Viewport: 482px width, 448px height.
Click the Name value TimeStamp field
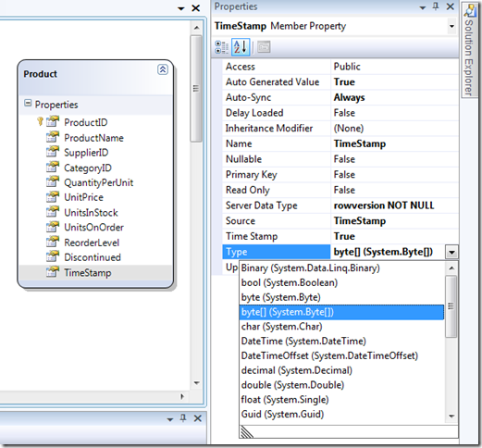(395, 143)
